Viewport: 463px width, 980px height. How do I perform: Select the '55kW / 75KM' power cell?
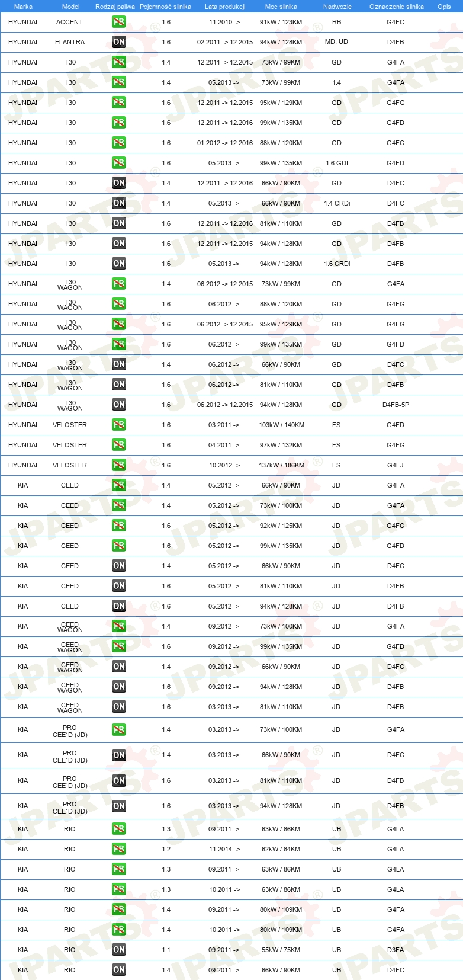pyautogui.click(x=281, y=950)
